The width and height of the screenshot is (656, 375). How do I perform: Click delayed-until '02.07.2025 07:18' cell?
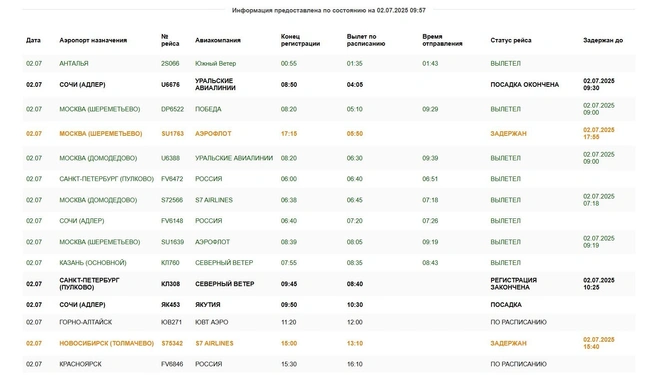[x=599, y=200]
